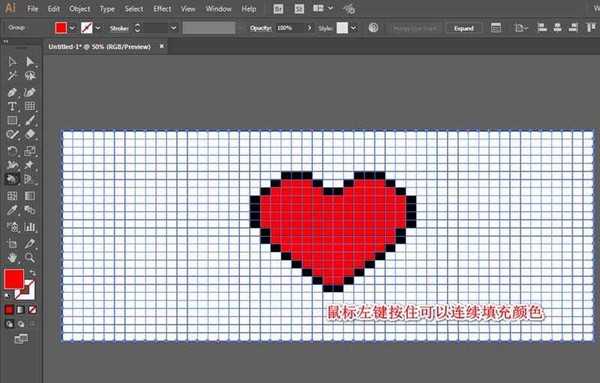Select the Eraser tool
This screenshot has width=600, height=383.
[x=30, y=135]
